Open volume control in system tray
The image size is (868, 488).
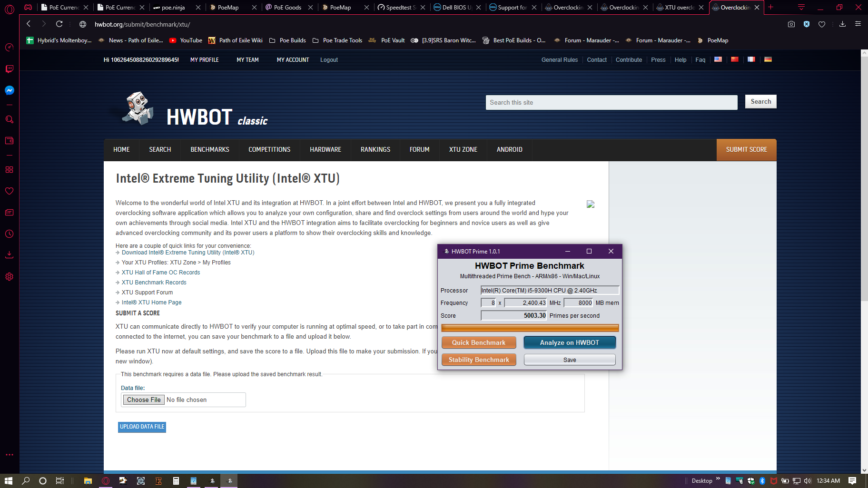(x=807, y=481)
